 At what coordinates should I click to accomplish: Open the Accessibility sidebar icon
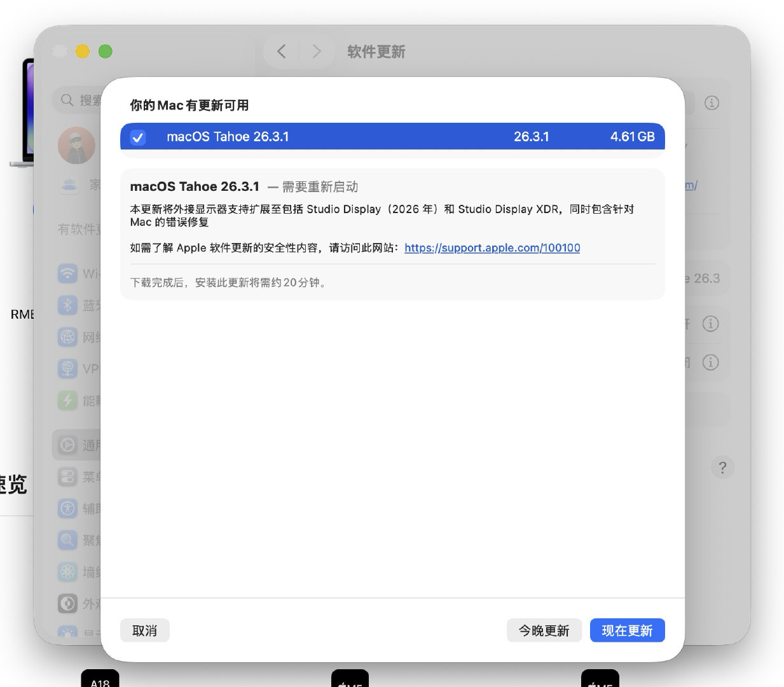[x=67, y=508]
